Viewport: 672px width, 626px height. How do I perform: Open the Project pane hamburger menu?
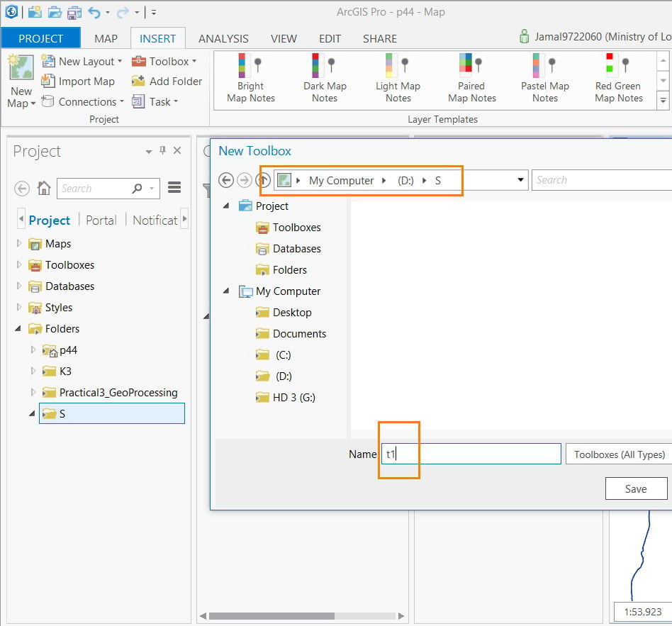174,187
